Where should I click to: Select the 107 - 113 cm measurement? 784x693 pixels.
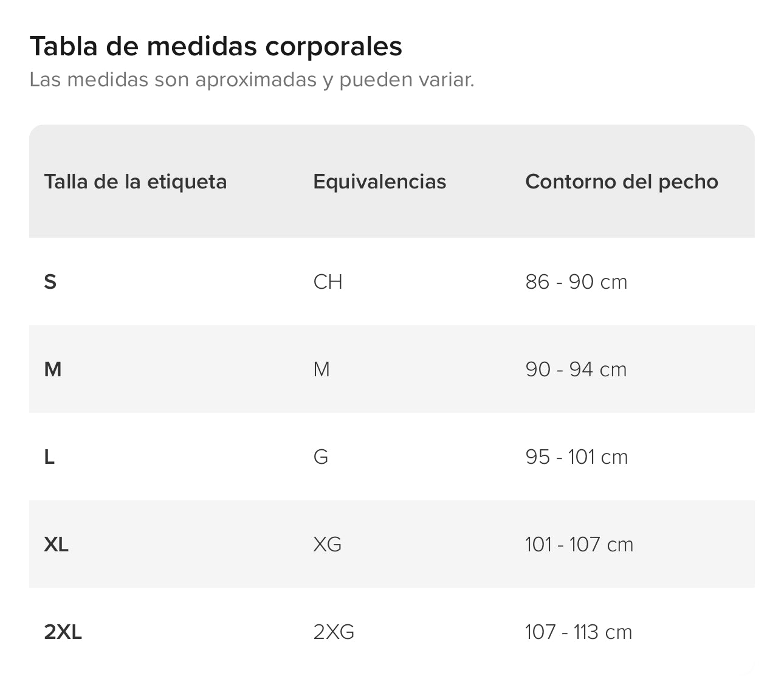pyautogui.click(x=578, y=632)
